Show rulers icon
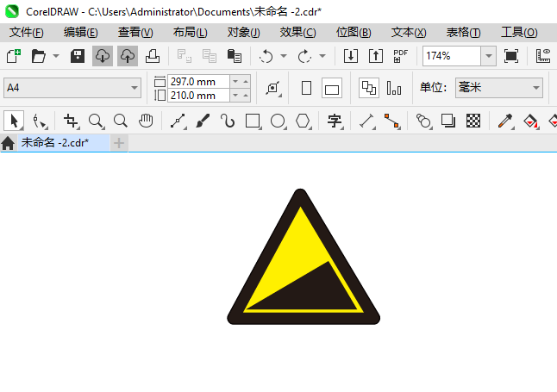 point(543,56)
